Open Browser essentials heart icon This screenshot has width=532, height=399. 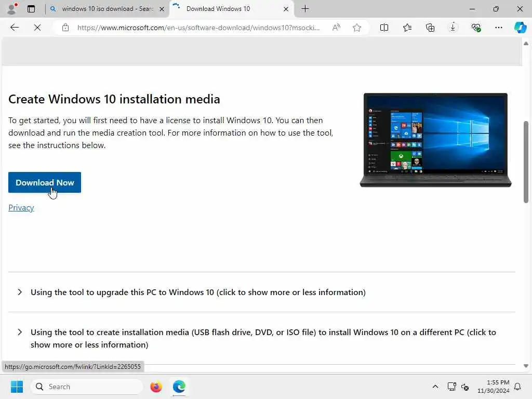(x=476, y=28)
